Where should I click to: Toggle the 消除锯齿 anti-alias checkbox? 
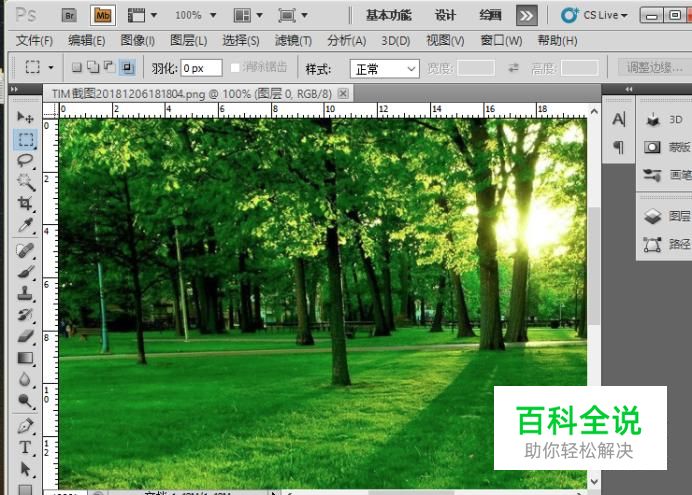(x=235, y=68)
